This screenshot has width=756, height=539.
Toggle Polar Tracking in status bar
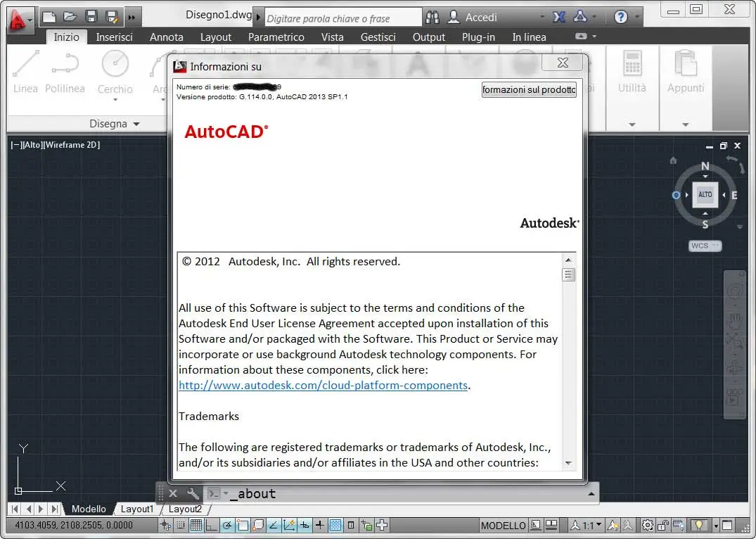click(226, 526)
